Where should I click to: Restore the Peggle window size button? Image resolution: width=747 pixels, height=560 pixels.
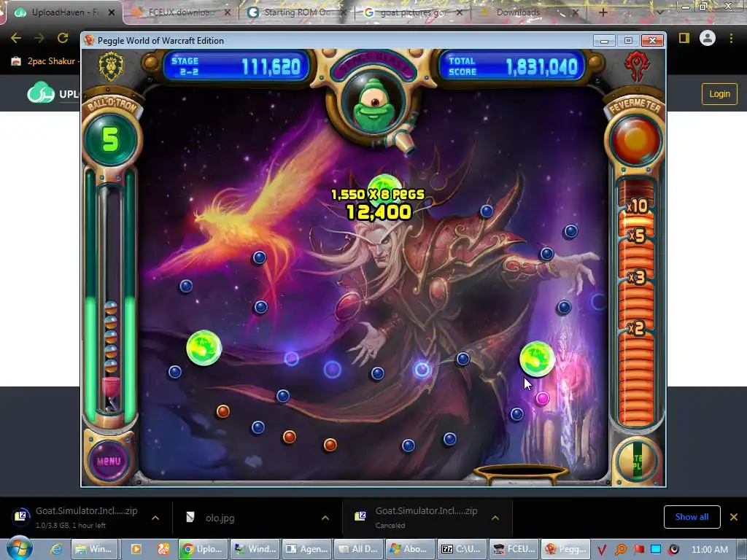click(628, 41)
